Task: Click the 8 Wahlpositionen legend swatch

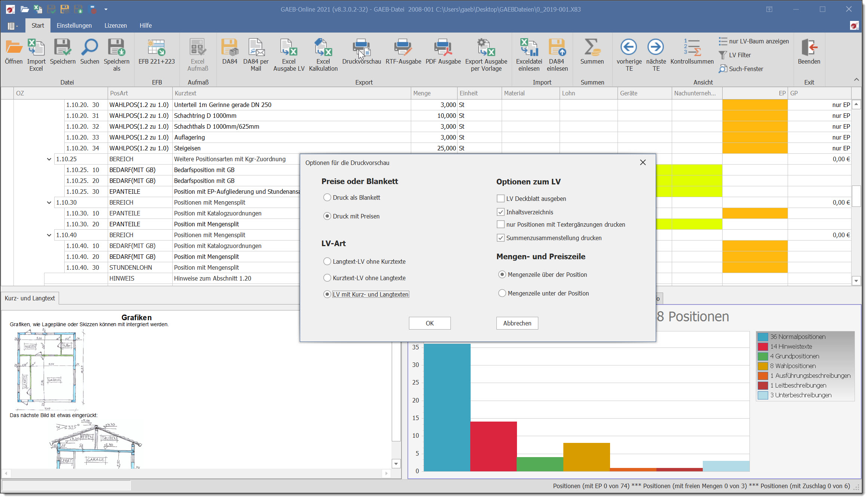Action: (x=763, y=366)
